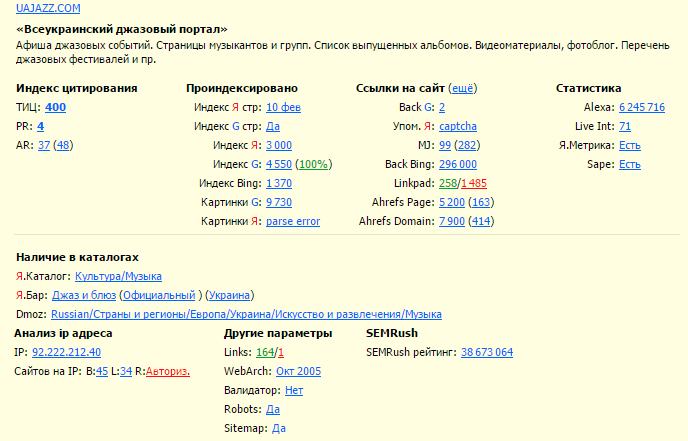Image resolution: width=688 pixels, height=441 pixels.
Task: Click the Dmoz Russian category path link
Action: (246, 315)
